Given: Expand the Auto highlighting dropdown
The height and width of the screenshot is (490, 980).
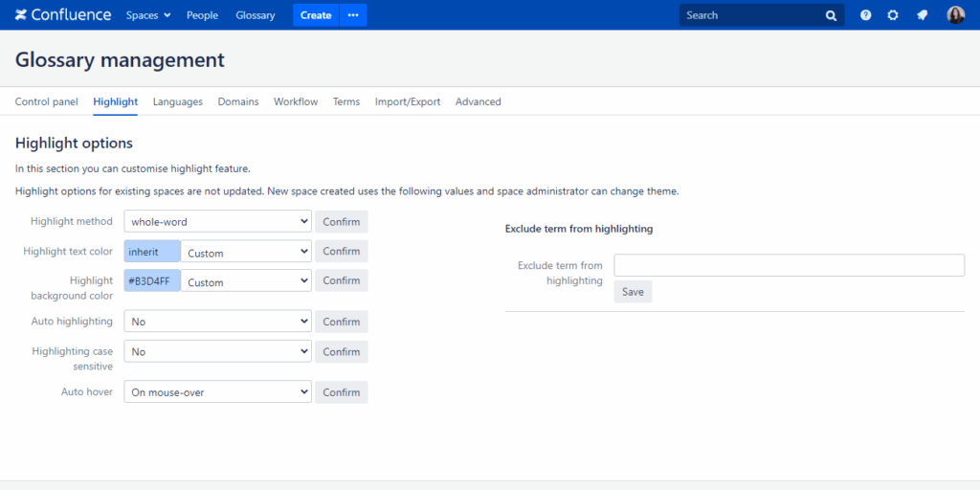Looking at the screenshot, I should 217,322.
